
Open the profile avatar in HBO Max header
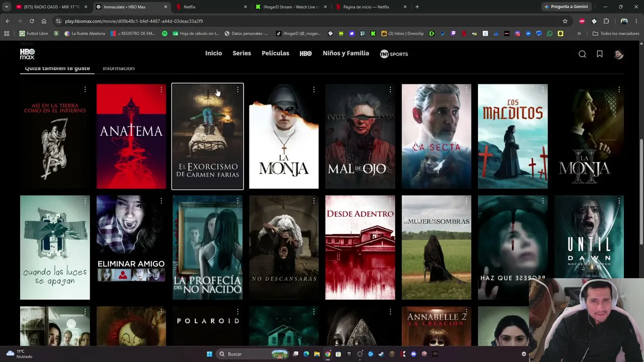point(619,54)
